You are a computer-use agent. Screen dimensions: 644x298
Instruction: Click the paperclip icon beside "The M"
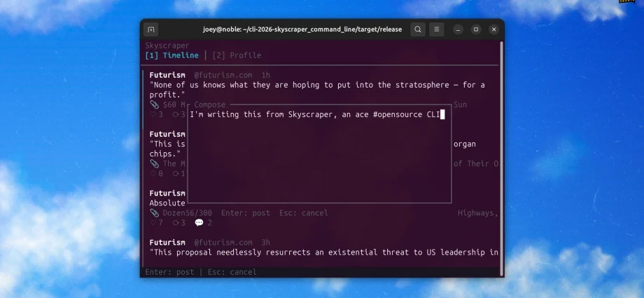(x=154, y=163)
